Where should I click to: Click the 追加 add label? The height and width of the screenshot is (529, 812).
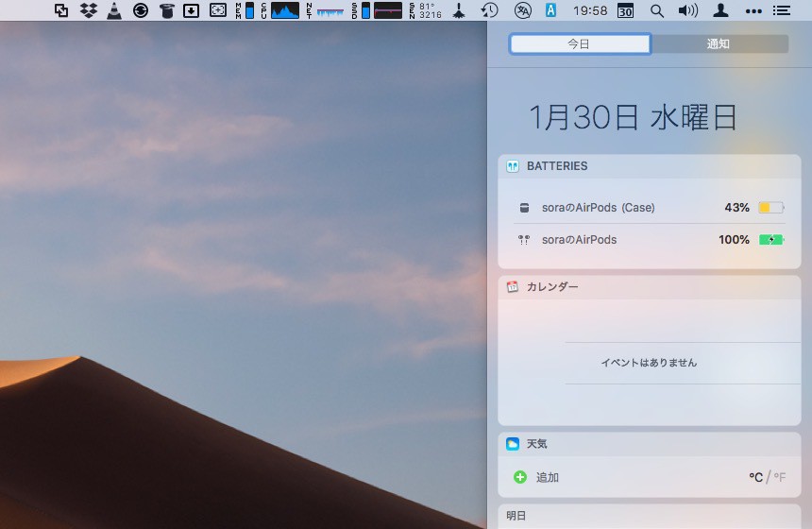548,477
